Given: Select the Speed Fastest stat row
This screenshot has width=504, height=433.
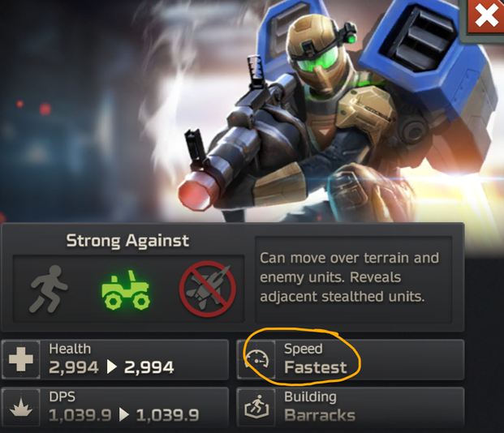Looking at the screenshot, I should [x=351, y=359].
